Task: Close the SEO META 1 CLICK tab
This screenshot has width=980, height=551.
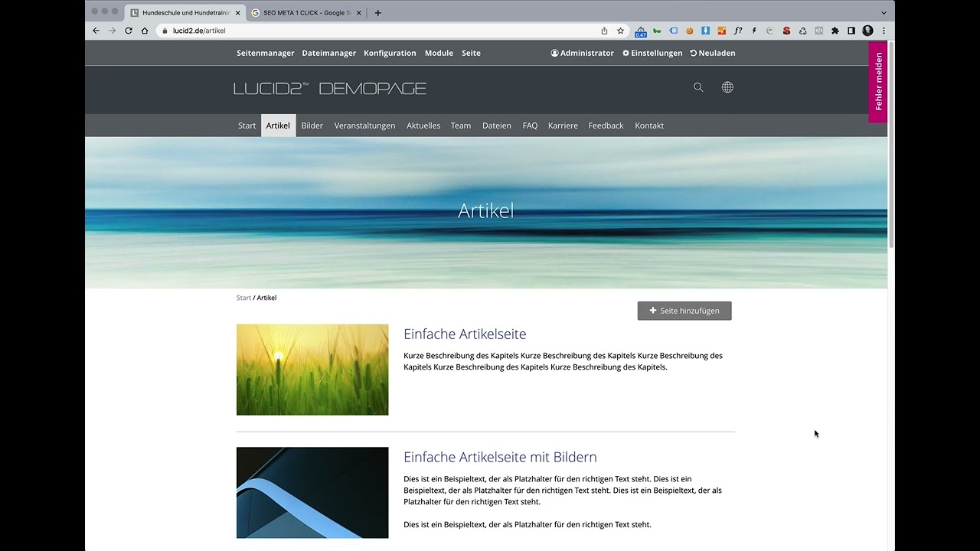Action: pos(358,13)
